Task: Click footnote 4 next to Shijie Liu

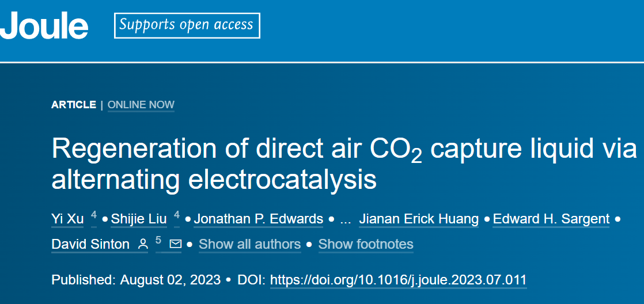Action: [x=177, y=215]
